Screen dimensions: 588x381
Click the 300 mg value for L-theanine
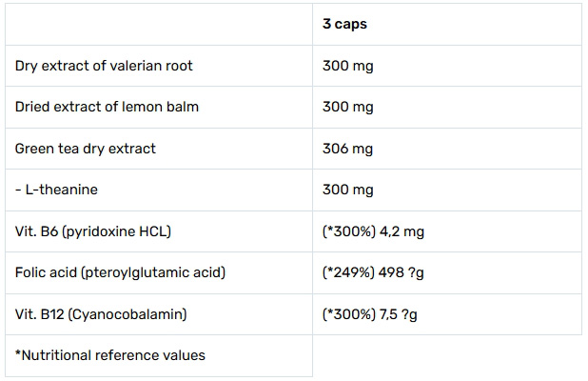[347, 190]
